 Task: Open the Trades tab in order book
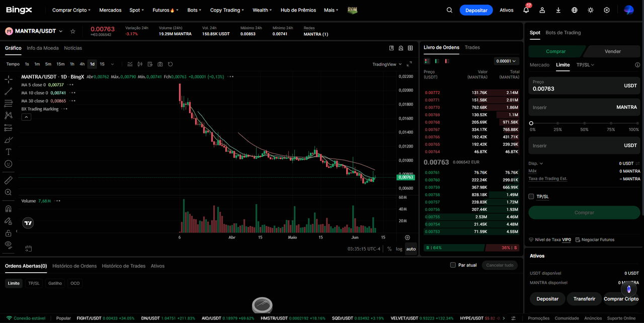[x=472, y=47]
